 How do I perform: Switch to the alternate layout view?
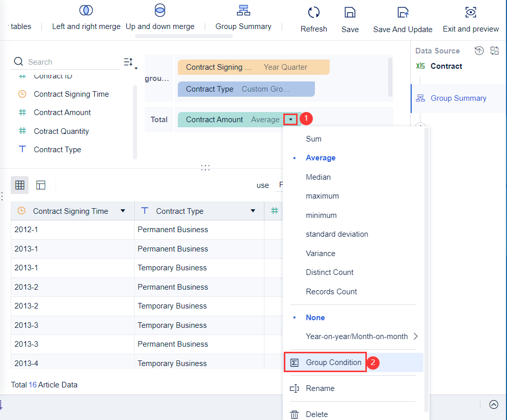click(41, 185)
